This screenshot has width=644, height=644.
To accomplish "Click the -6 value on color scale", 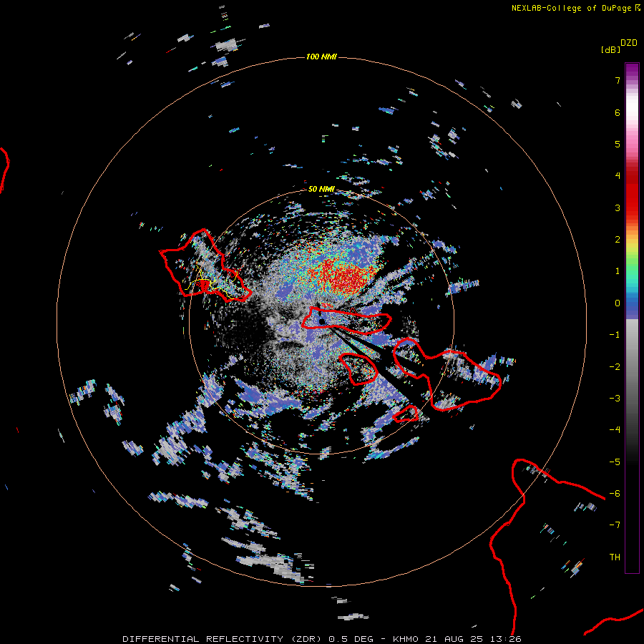I will tap(615, 493).
